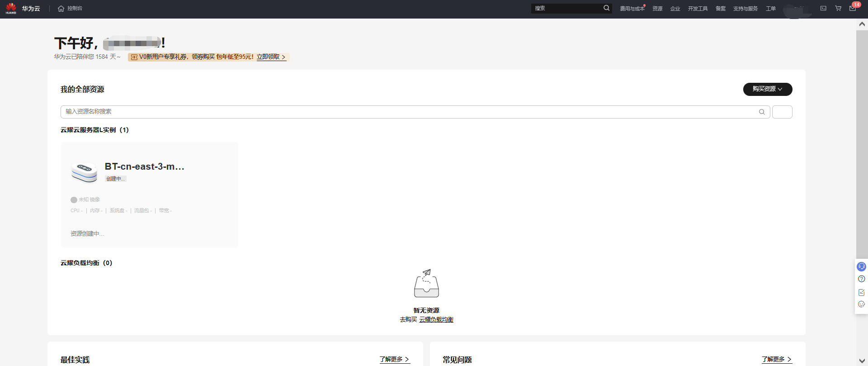Screen dimensions: 868x366
Task: Open the shopping cart icon
Action: point(838,8)
